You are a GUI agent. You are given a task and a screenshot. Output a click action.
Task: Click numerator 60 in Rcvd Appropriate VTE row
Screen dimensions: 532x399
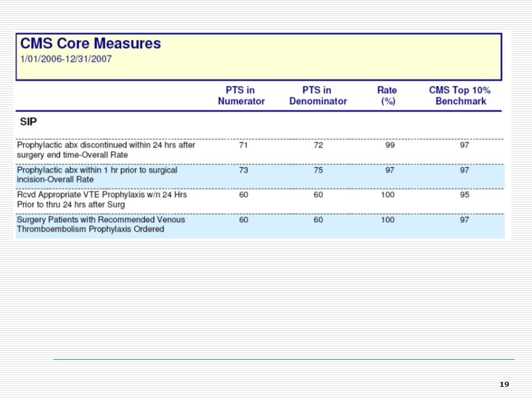coord(243,195)
